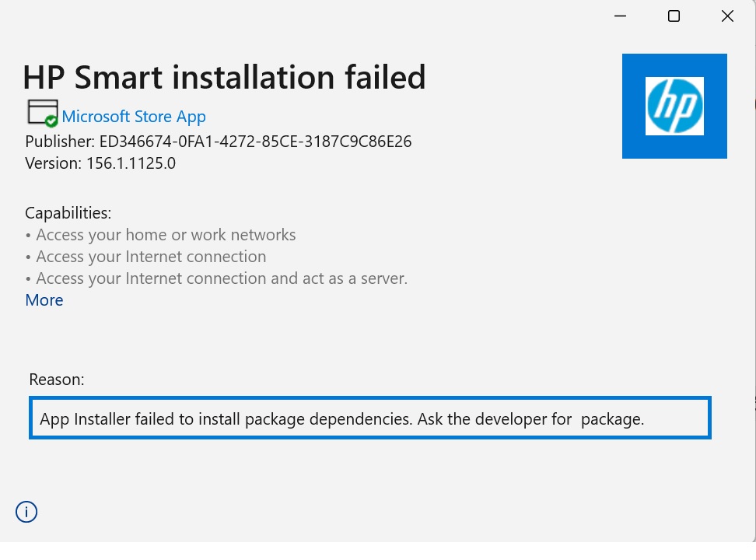Select the Access your Internet connection capability
Viewport: 756px width, 560px height.
click(x=149, y=256)
